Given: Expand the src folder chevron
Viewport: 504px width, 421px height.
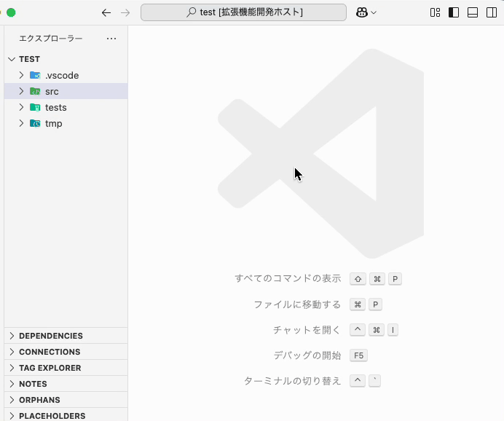Looking at the screenshot, I should tap(21, 91).
